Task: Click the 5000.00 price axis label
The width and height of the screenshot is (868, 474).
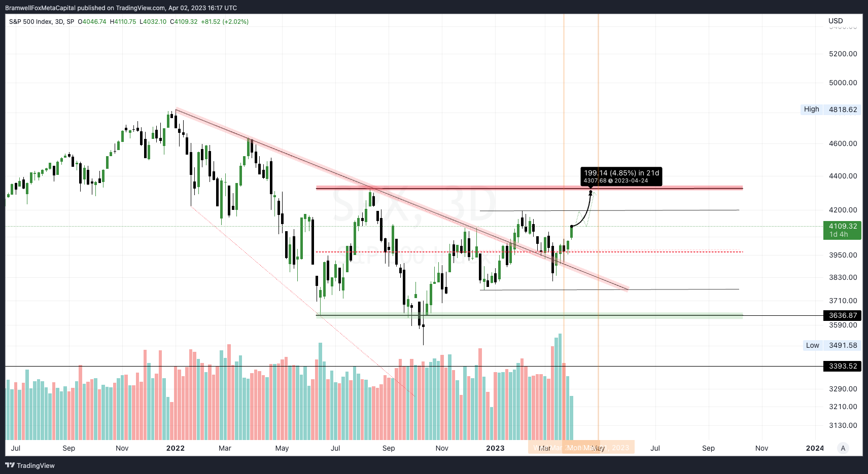Action: coord(843,83)
